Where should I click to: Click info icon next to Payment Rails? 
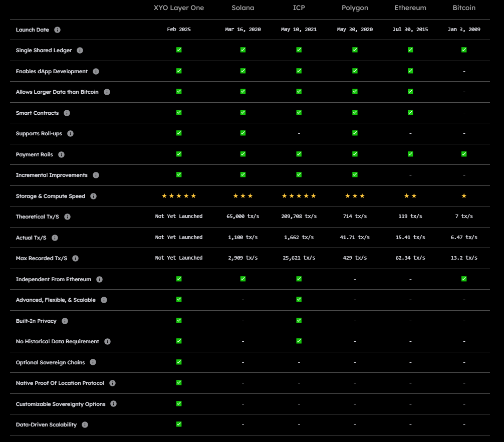(62, 155)
